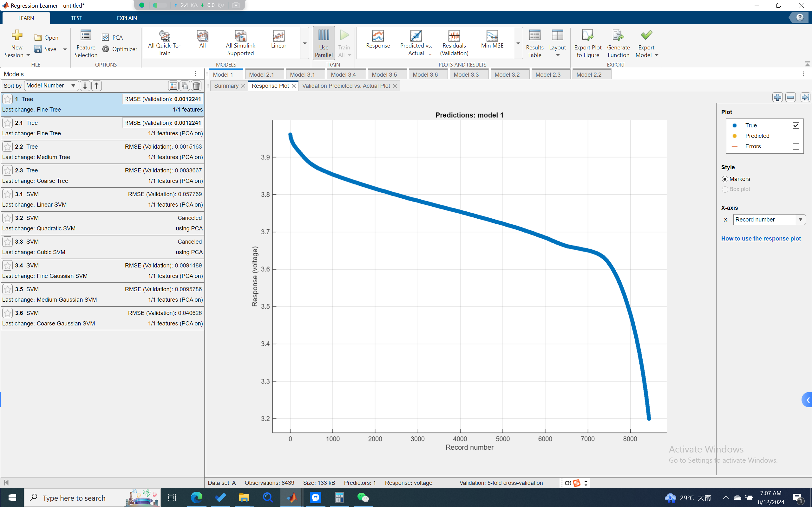Viewport: 812px width, 507px height.
Task: Delete the selected model with the trash icon
Action: (196, 86)
